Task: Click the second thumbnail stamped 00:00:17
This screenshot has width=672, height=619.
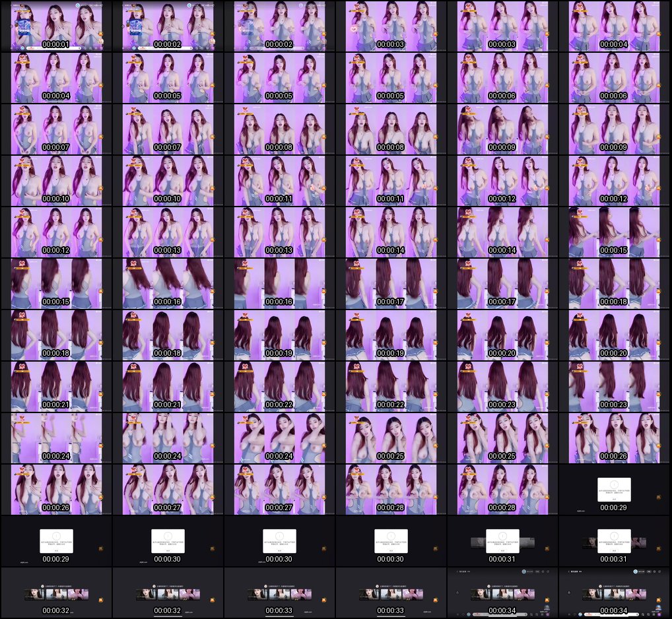Action: pyautogui.click(x=502, y=284)
